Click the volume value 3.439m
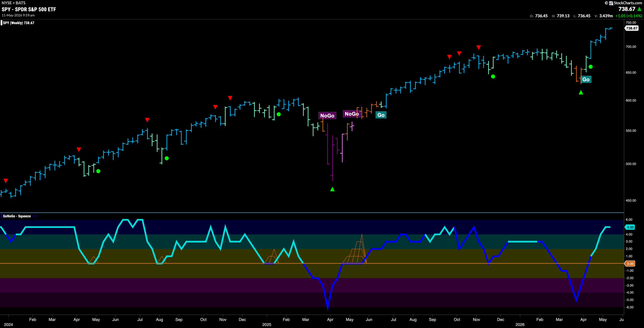The height and width of the screenshot is (328, 644). [606, 16]
